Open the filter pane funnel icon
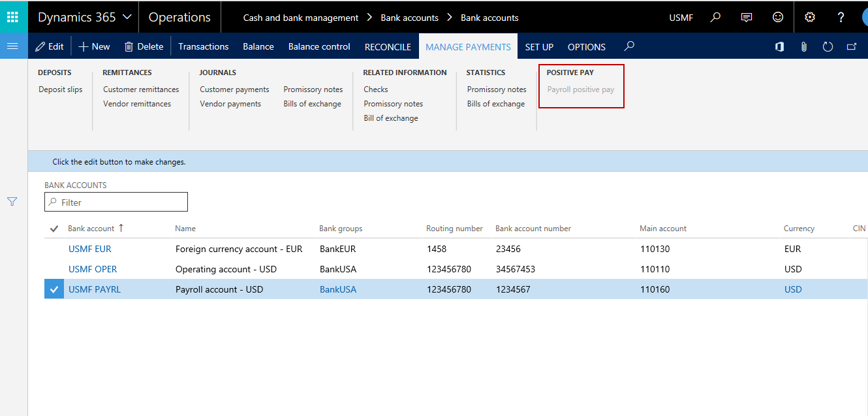Viewport: 868px width, 416px height. (x=12, y=202)
